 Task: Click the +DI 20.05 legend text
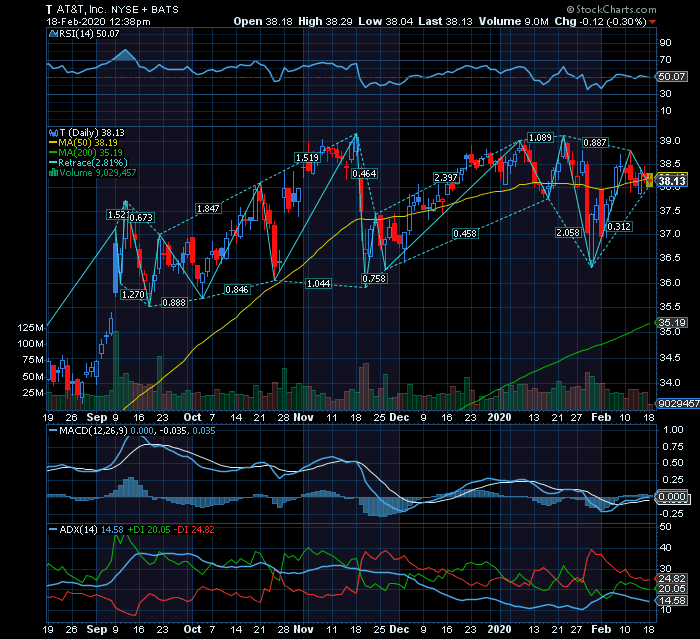[149, 530]
